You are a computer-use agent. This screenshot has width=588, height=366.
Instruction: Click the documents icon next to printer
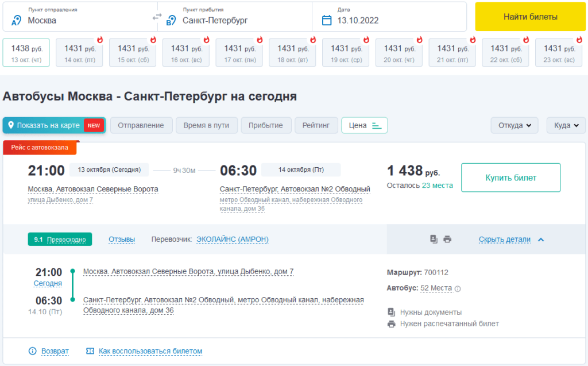click(x=434, y=239)
